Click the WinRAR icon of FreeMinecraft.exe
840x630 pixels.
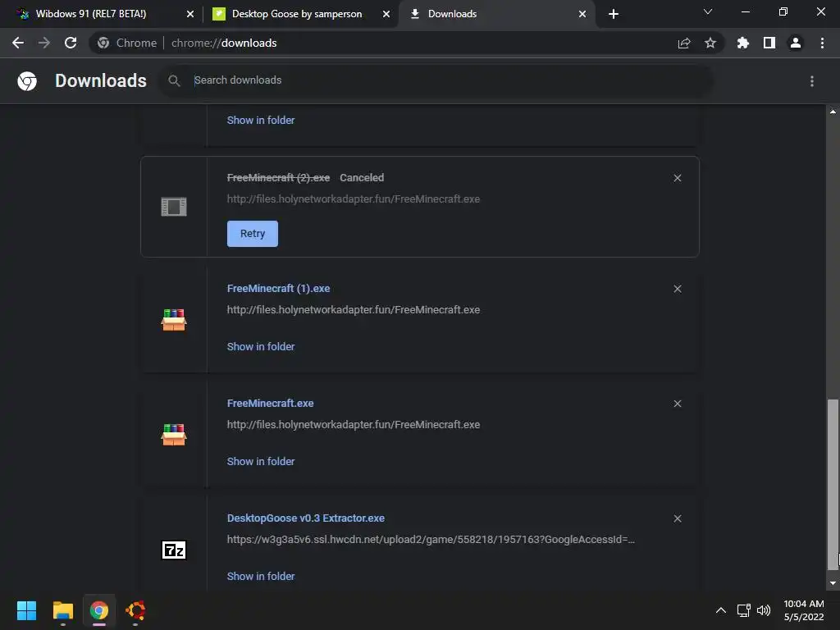click(174, 435)
